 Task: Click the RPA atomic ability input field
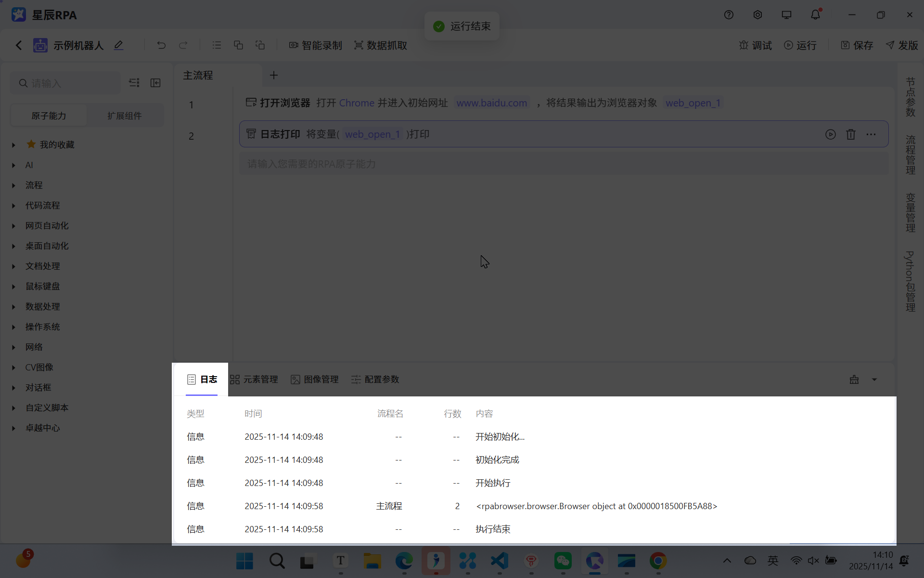[x=563, y=164]
